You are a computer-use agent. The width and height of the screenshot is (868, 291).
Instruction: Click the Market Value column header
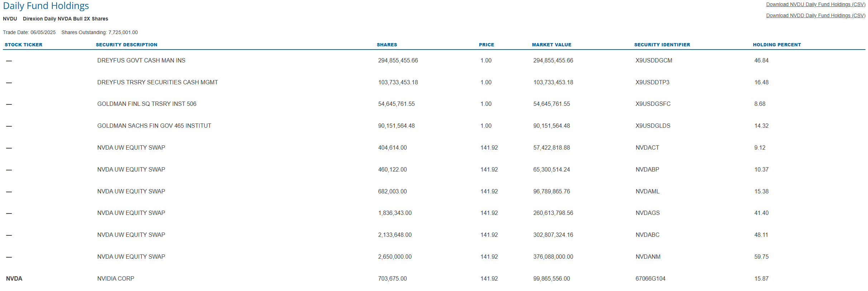[x=551, y=45]
